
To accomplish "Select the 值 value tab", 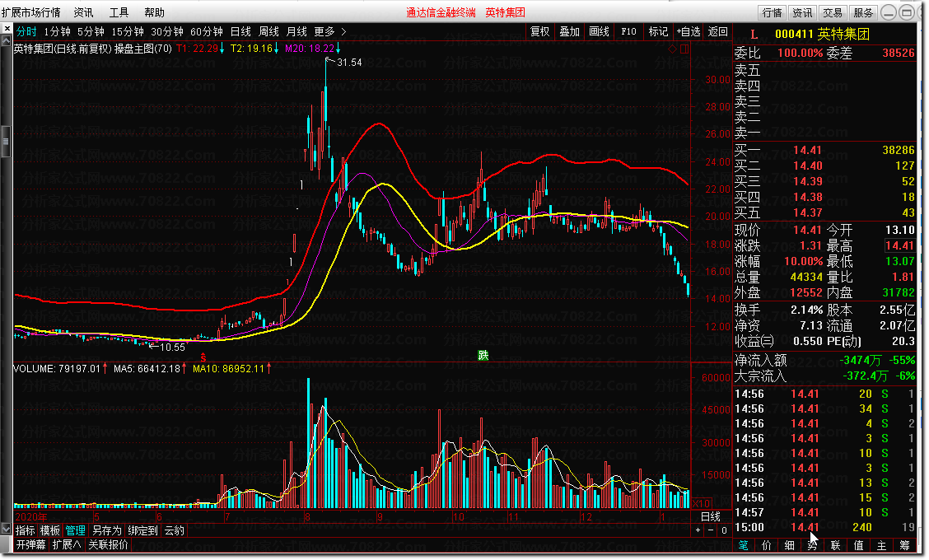I will (859, 545).
